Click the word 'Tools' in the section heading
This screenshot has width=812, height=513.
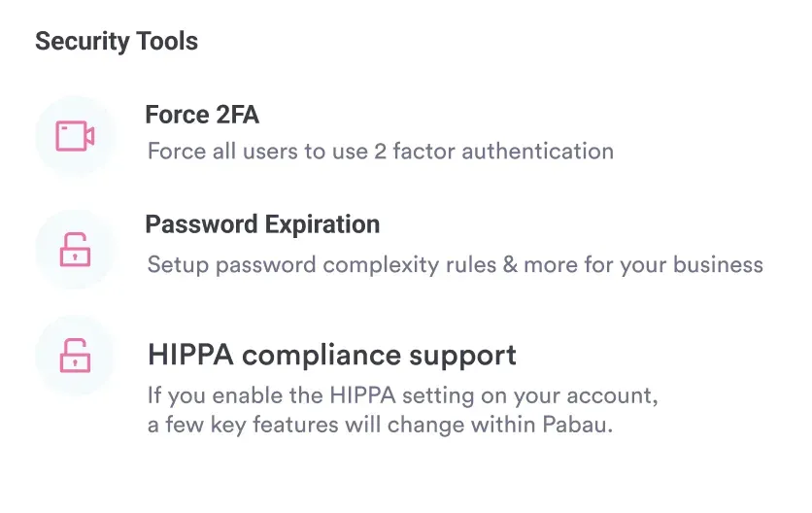pos(167,42)
